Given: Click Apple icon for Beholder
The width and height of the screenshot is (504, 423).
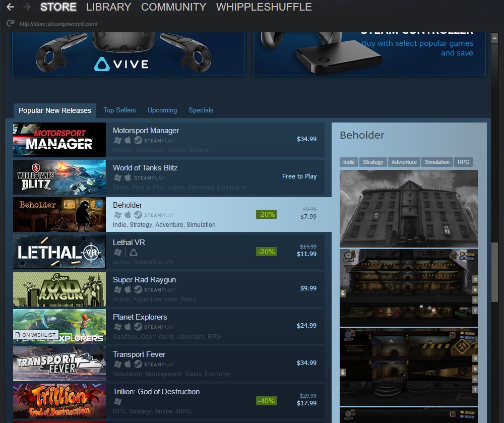Looking at the screenshot, I should pos(128,215).
